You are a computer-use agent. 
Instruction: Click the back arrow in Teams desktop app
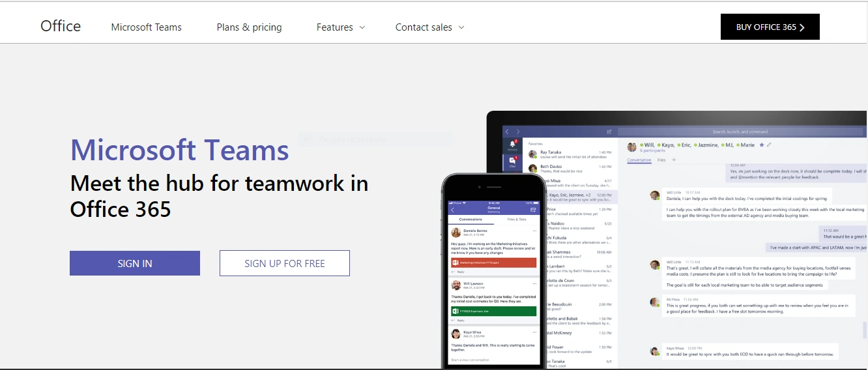pyautogui.click(x=508, y=132)
